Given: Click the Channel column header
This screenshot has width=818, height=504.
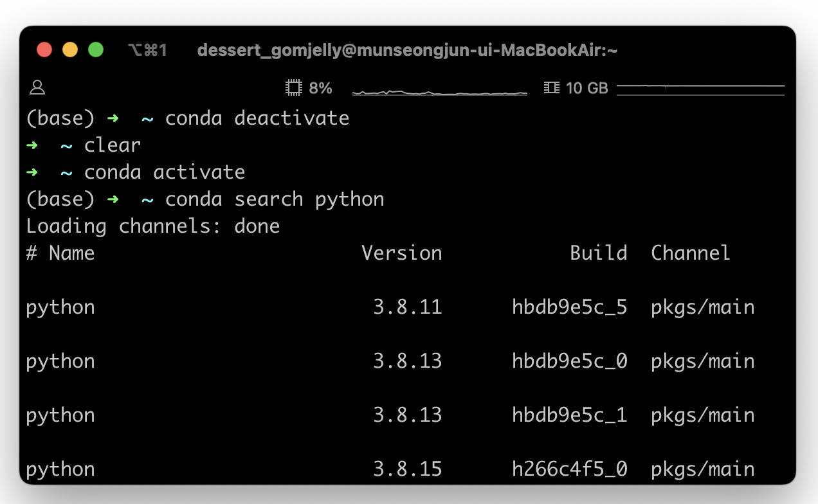Looking at the screenshot, I should [691, 253].
